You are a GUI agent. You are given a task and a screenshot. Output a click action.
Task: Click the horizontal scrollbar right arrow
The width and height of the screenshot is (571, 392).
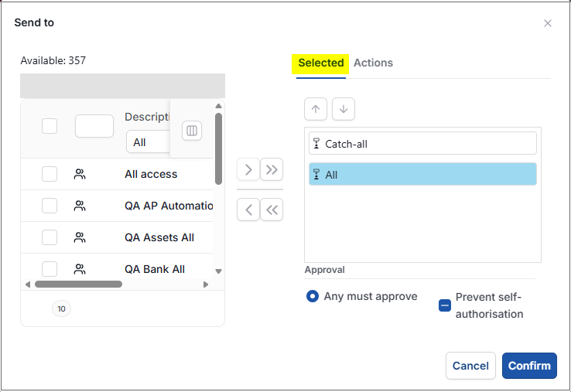206,285
